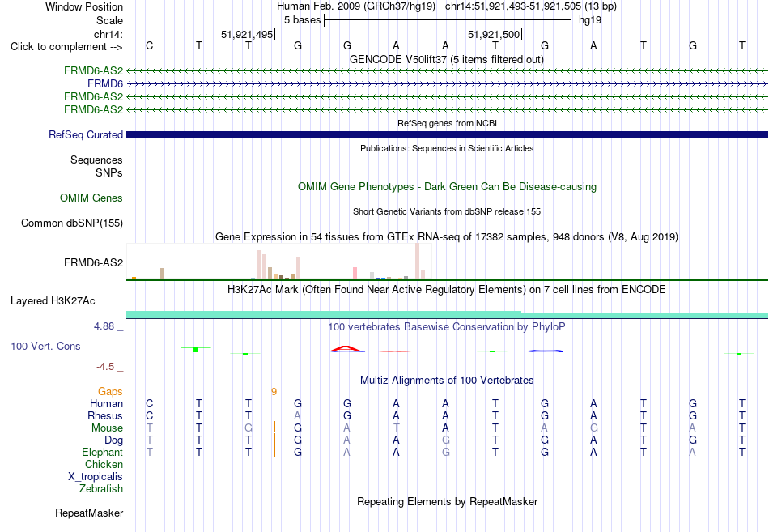Select the Rhesus alignment row label

point(105,415)
